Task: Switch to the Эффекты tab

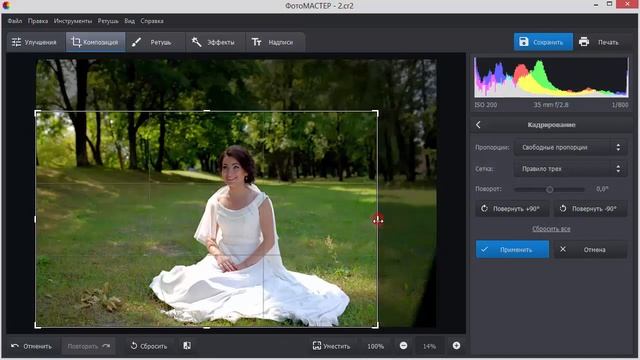Action: pos(215,42)
